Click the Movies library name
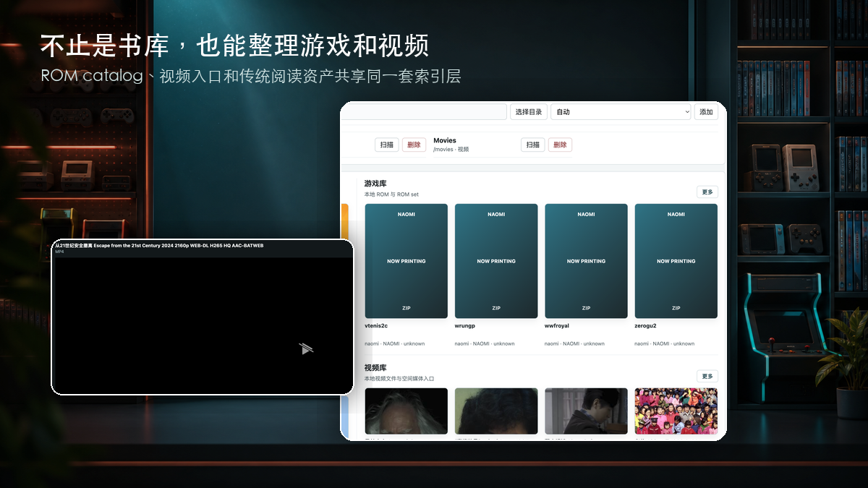 tap(445, 140)
